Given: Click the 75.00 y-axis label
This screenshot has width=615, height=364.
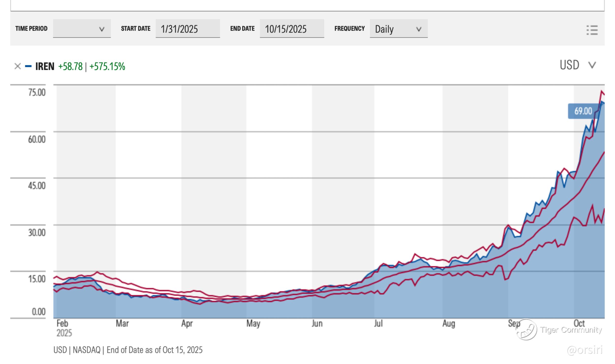Looking at the screenshot, I should [x=37, y=93].
